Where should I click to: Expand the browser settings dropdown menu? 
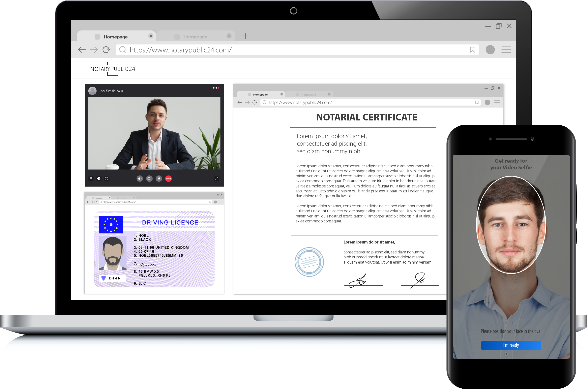507,49
